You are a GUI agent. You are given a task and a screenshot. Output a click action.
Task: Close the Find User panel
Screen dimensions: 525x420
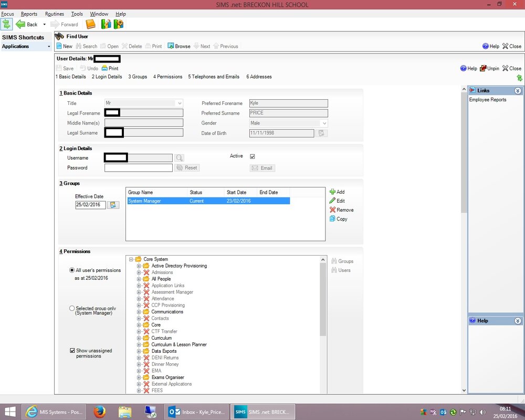(x=511, y=46)
